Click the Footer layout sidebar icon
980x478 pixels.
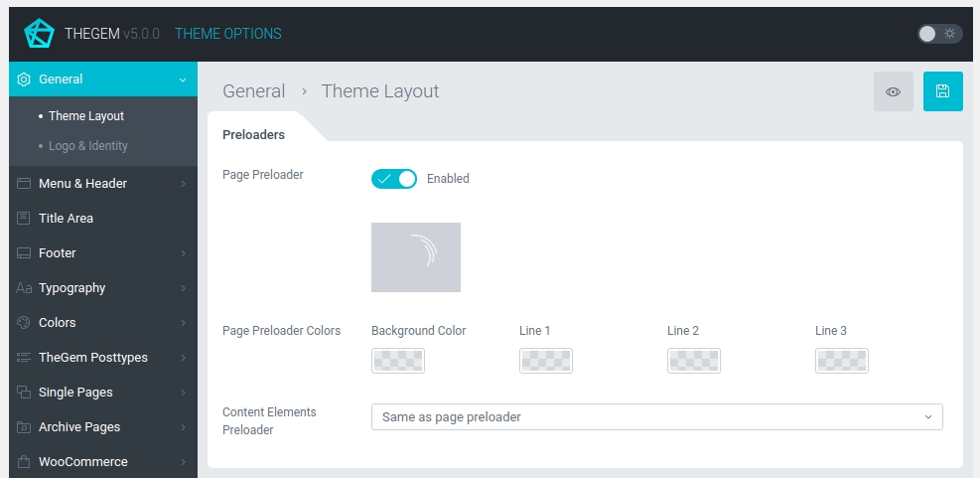[x=25, y=253]
